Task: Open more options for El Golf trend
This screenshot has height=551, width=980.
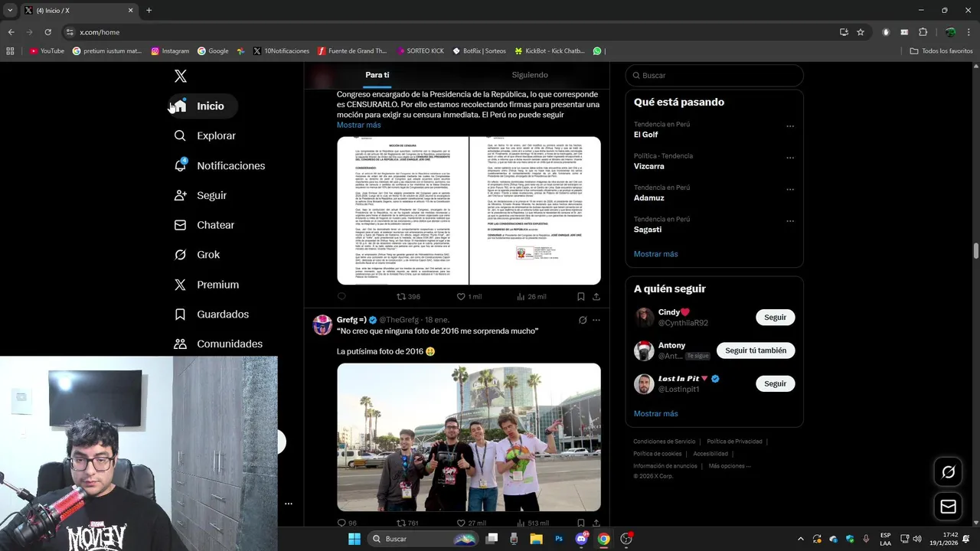Action: point(790,126)
